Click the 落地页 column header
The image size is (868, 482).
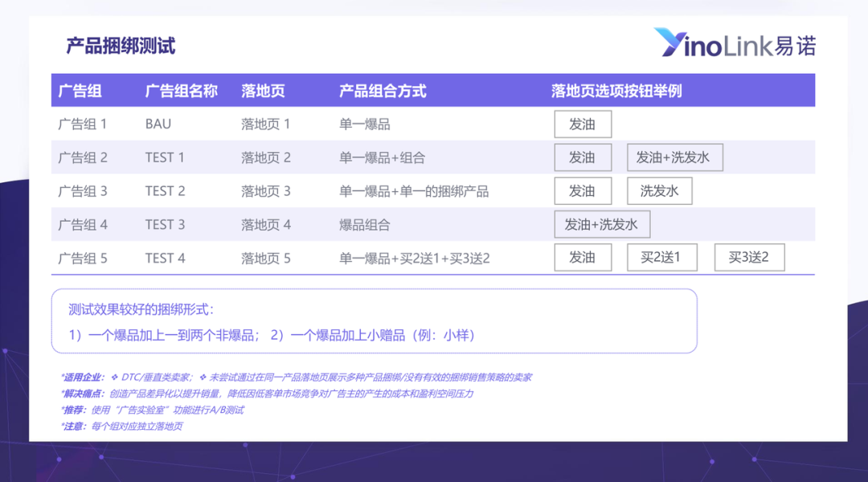click(263, 91)
